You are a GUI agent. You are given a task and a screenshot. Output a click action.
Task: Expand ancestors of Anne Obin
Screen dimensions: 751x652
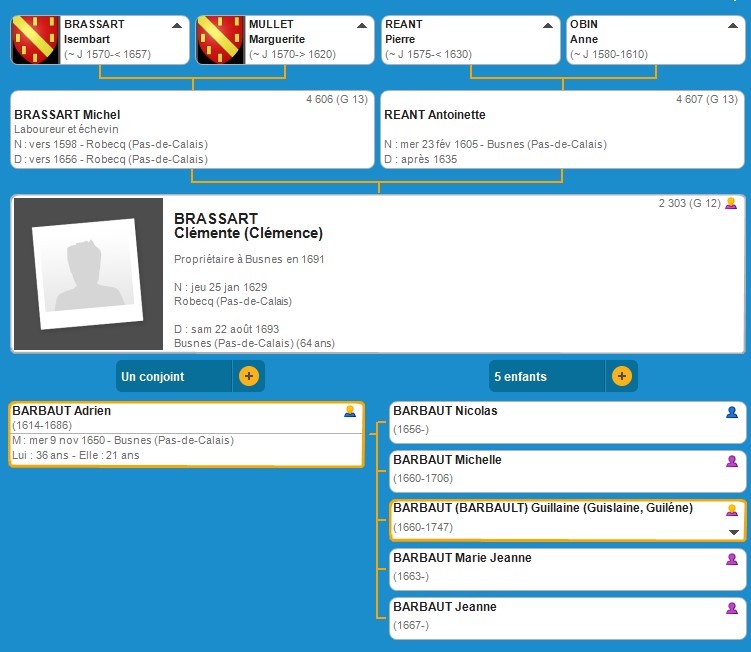(732, 25)
